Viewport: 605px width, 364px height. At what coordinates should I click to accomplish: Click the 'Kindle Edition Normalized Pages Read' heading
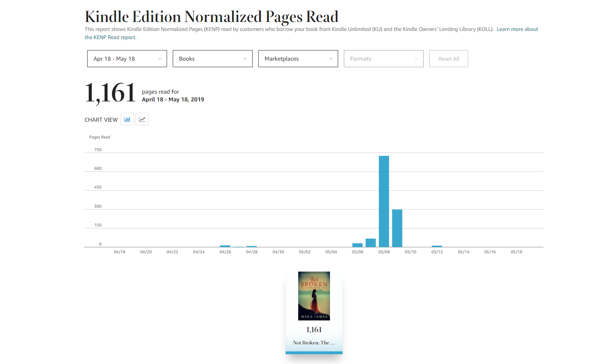[x=211, y=17]
